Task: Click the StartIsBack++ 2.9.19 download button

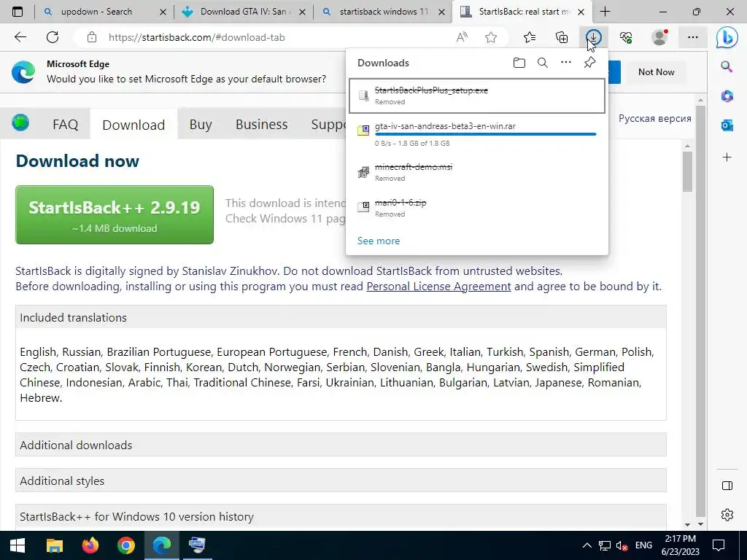Action: tap(115, 215)
